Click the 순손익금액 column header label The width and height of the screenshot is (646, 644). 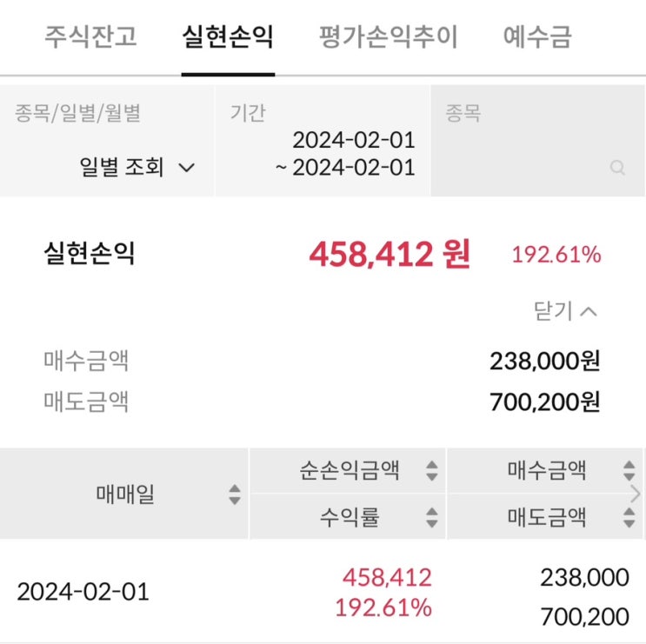pos(349,471)
